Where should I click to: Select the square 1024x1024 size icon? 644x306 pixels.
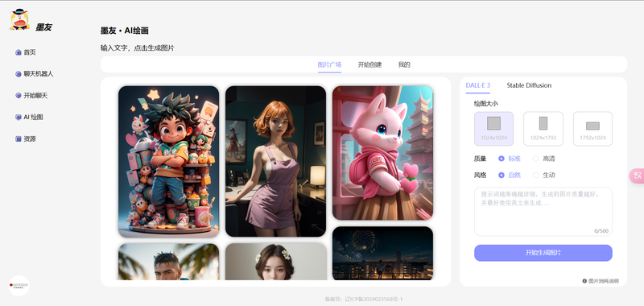click(493, 123)
